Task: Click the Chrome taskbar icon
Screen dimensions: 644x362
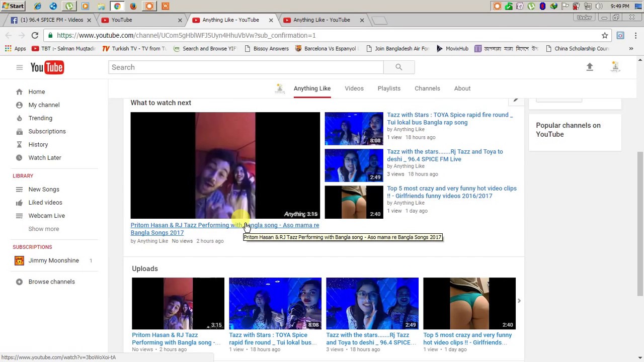Action: 117,6
